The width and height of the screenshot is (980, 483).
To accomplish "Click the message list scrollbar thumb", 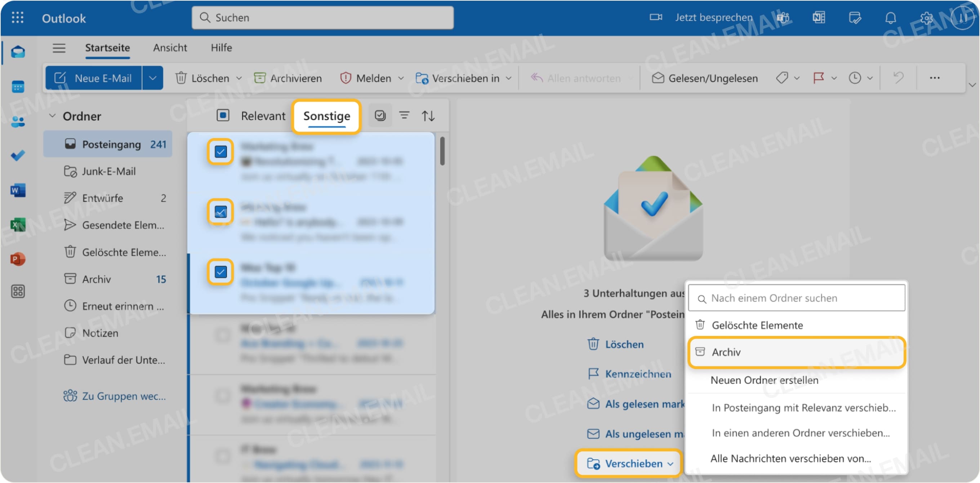I will click(442, 151).
